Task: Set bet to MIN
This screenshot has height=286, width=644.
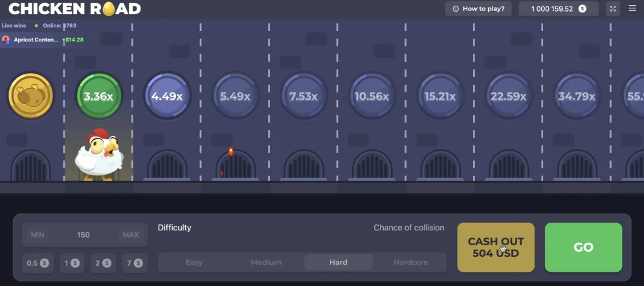Action: (x=38, y=235)
